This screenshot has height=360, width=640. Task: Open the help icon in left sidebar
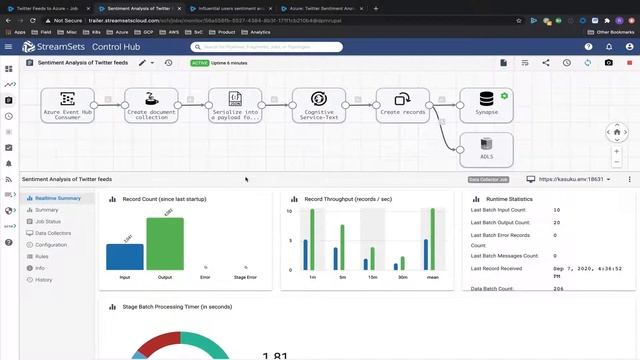click(9, 242)
